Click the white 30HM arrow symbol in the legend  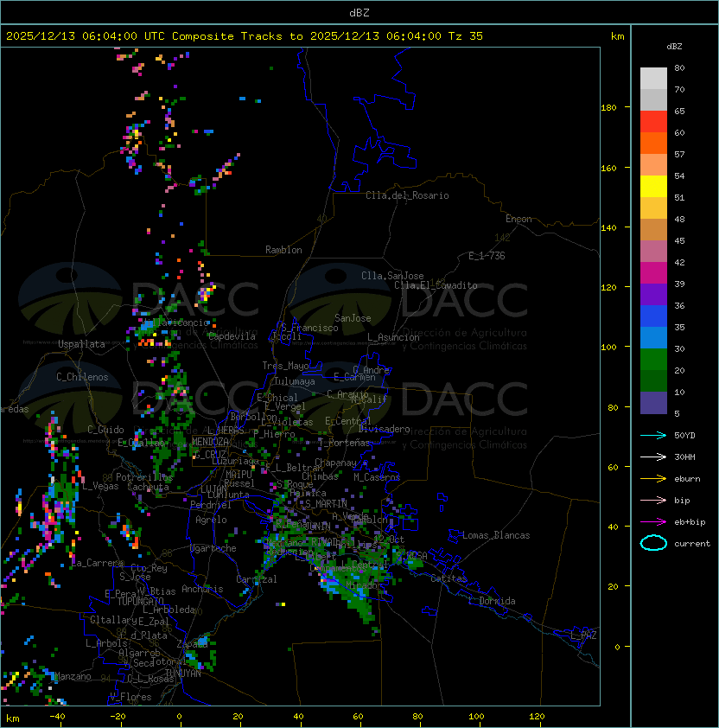point(653,457)
